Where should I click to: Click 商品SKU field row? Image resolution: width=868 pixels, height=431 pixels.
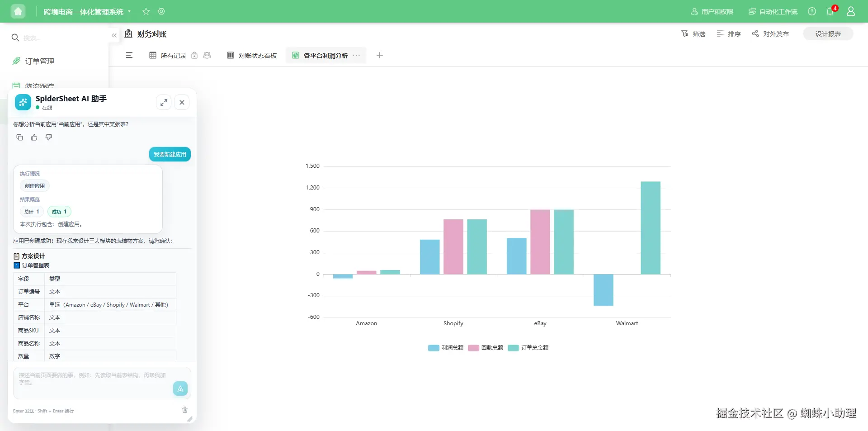tap(94, 331)
